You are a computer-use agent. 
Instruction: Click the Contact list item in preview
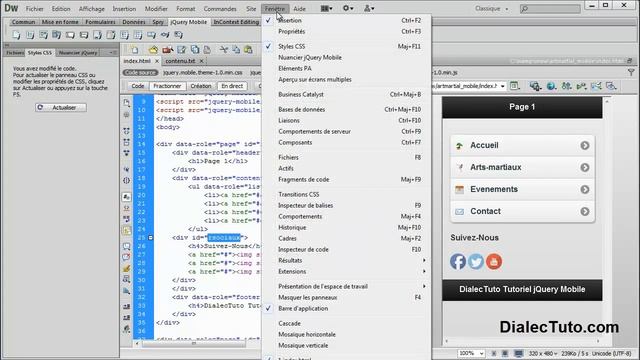tap(522, 211)
